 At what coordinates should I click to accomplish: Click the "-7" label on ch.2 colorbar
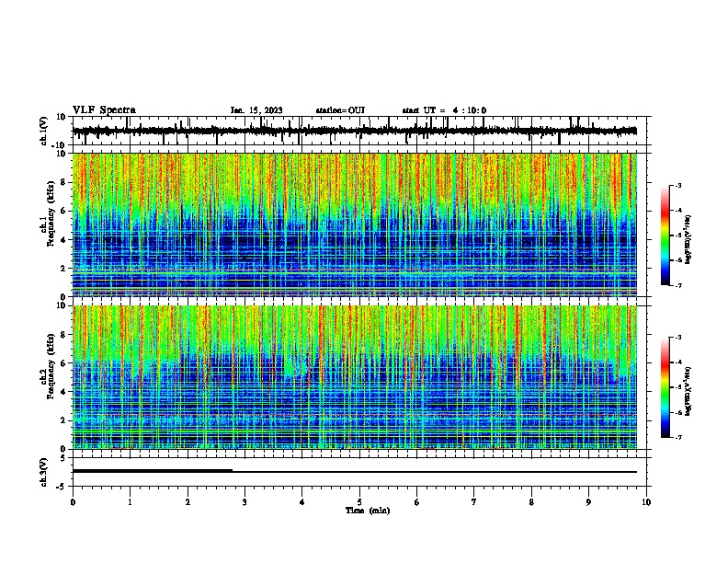pyautogui.click(x=678, y=437)
